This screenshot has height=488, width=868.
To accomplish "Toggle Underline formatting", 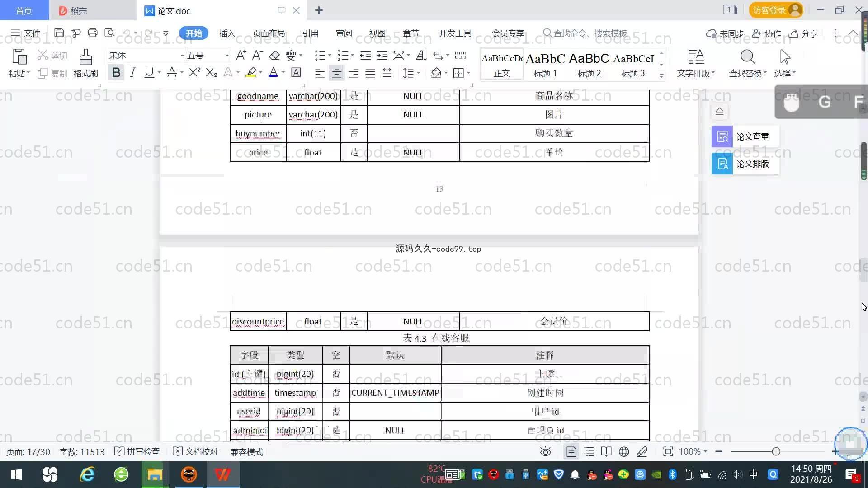I will [x=149, y=73].
